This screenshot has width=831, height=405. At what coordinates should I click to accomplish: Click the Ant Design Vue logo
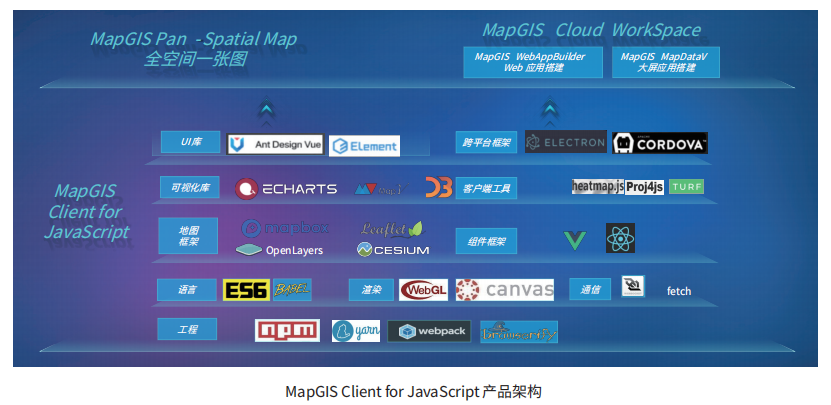coord(276,144)
